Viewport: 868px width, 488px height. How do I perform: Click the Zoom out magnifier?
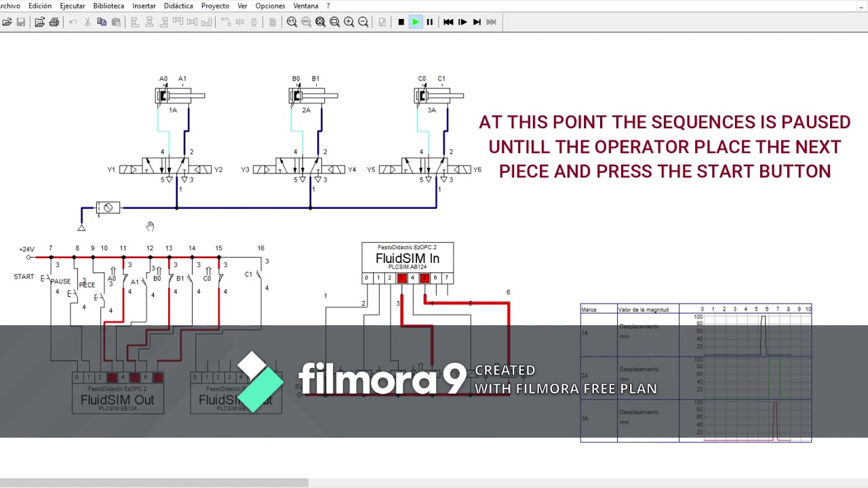click(363, 22)
